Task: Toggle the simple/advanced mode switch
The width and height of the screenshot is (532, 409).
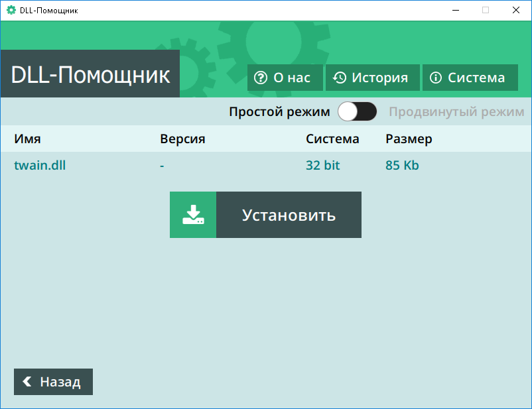Action: [x=357, y=111]
